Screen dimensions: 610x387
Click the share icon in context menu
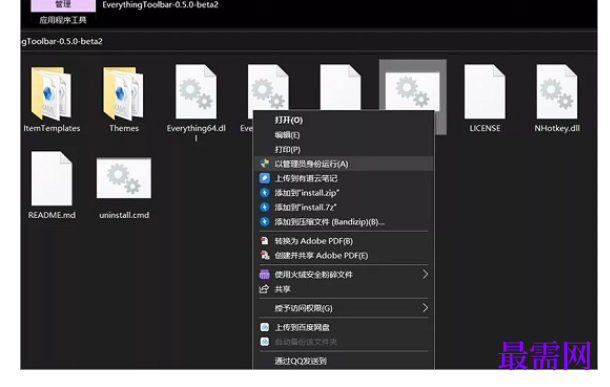point(264,289)
